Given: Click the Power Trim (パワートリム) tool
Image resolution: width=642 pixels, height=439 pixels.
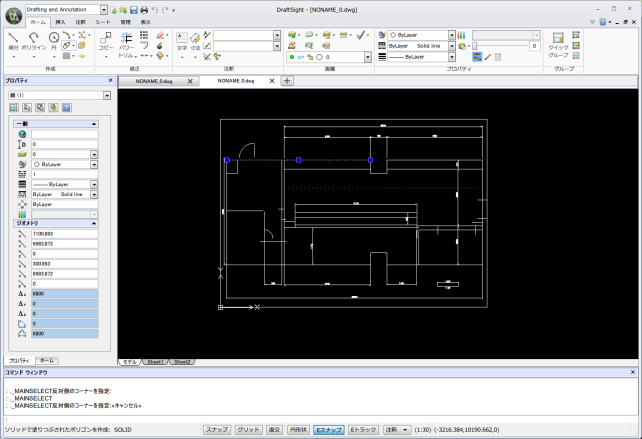Looking at the screenshot, I should (126, 40).
